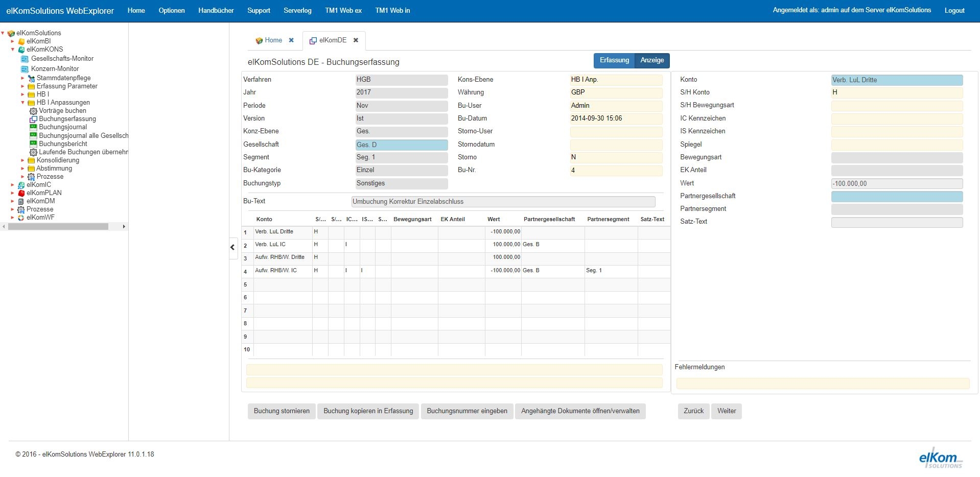The height and width of the screenshot is (477, 980).
Task: Expand the Konsolidierung folder arrow
Action: pos(22,160)
